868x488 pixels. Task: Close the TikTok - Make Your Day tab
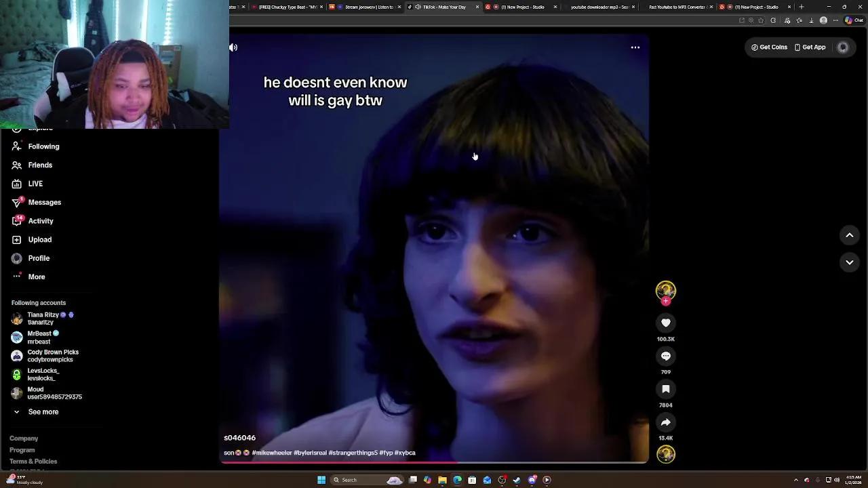pyautogui.click(x=477, y=7)
